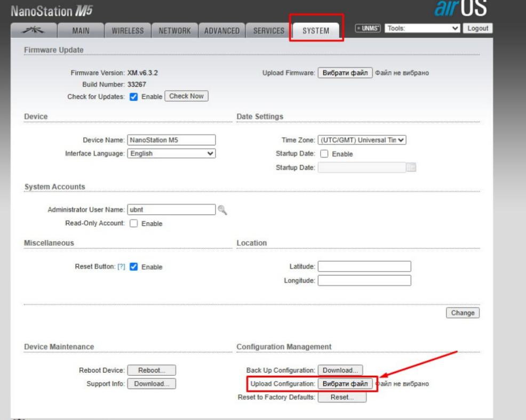Switch to the SERVICES tab
526x420 pixels.
click(x=269, y=31)
